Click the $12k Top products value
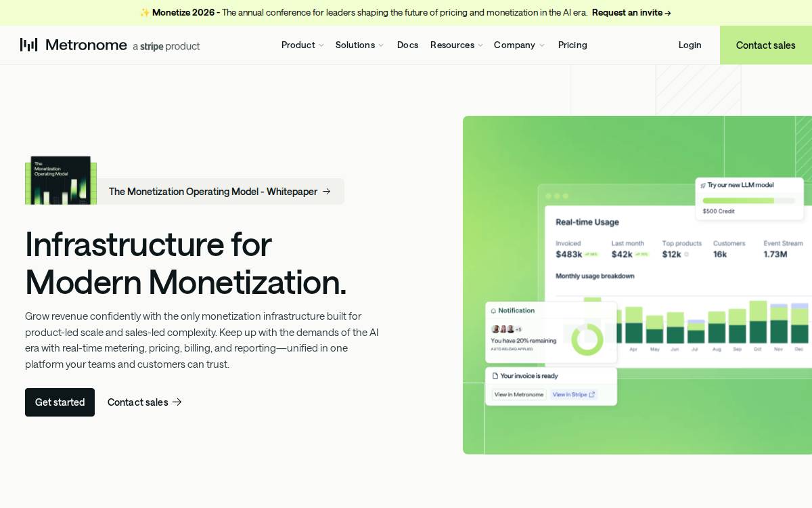812x508 pixels. (x=672, y=255)
